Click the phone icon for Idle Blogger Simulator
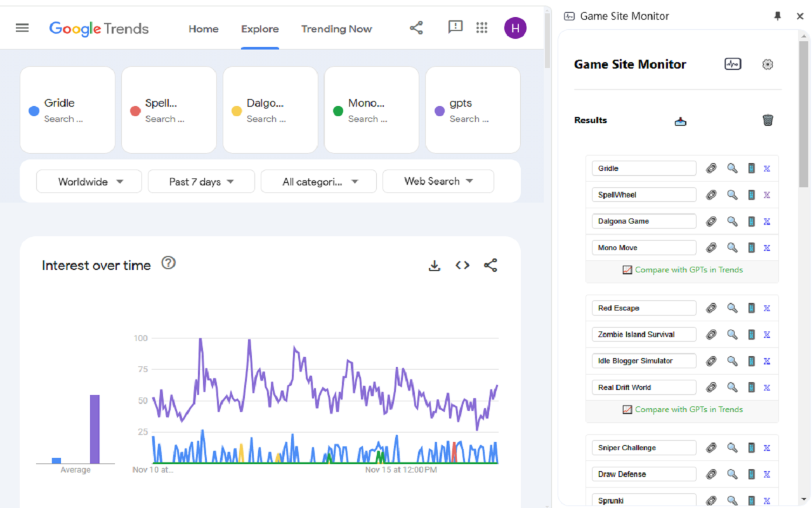The height and width of the screenshot is (508, 812). pyautogui.click(x=751, y=361)
